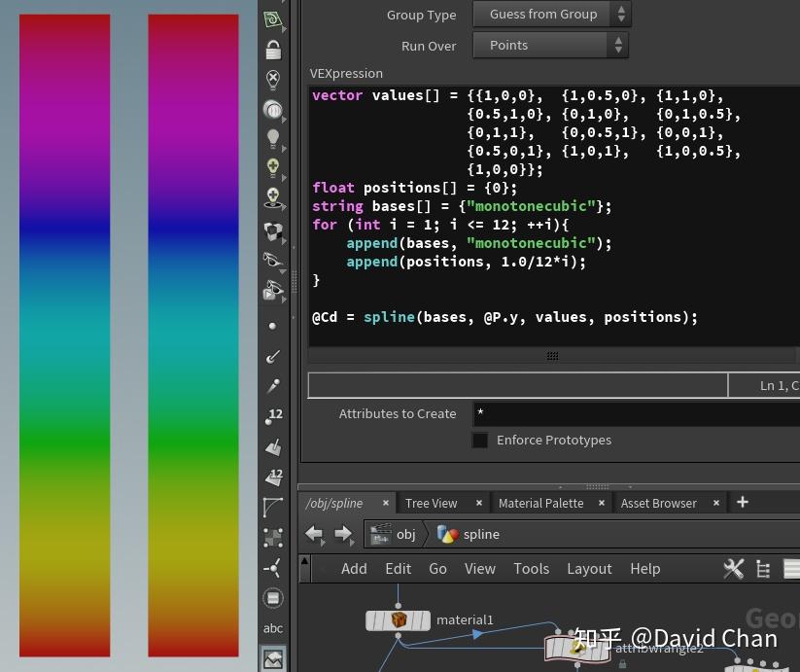The width and height of the screenshot is (800, 672).
Task: Click the abc text display icon
Action: pos(273,628)
